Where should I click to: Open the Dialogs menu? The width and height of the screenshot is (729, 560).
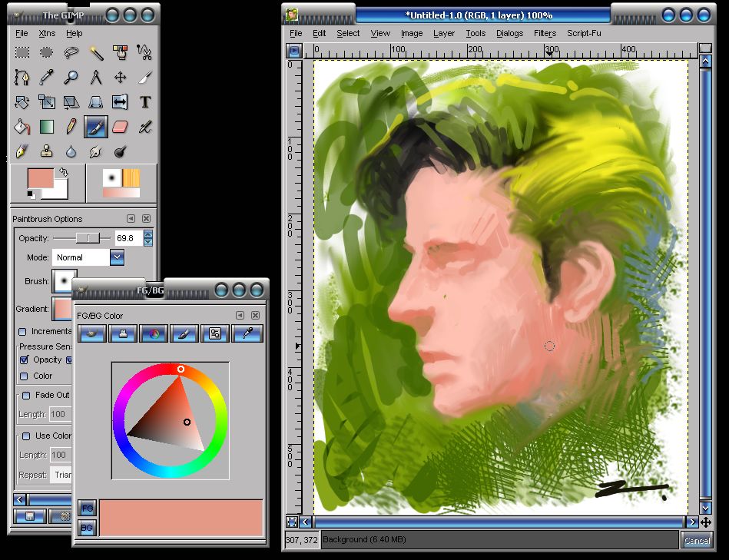coord(509,33)
